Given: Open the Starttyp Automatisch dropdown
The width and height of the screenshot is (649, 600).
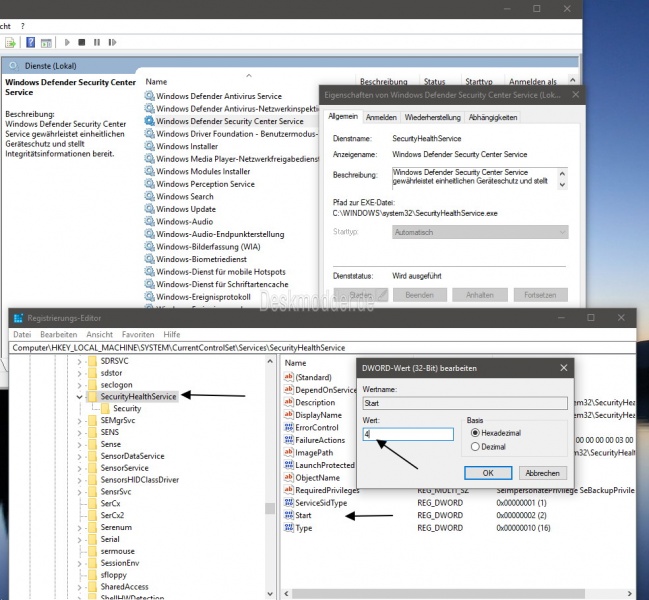Looking at the screenshot, I should pos(480,232).
